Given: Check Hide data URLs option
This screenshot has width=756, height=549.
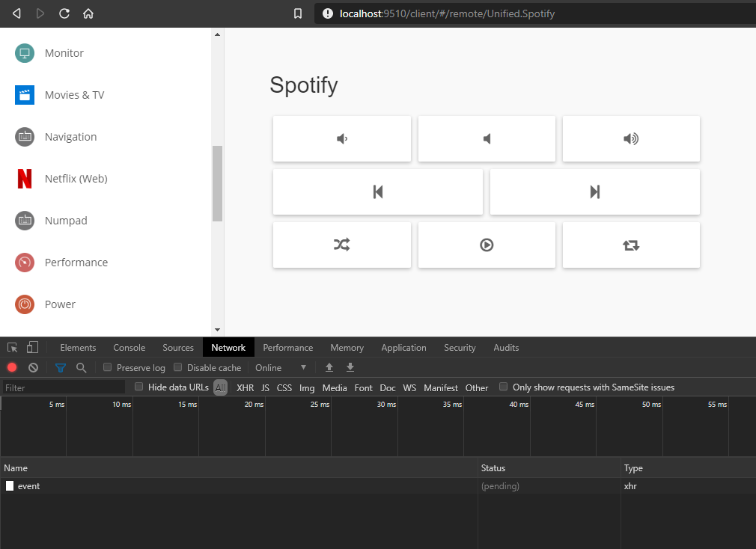Looking at the screenshot, I should click(x=139, y=386).
